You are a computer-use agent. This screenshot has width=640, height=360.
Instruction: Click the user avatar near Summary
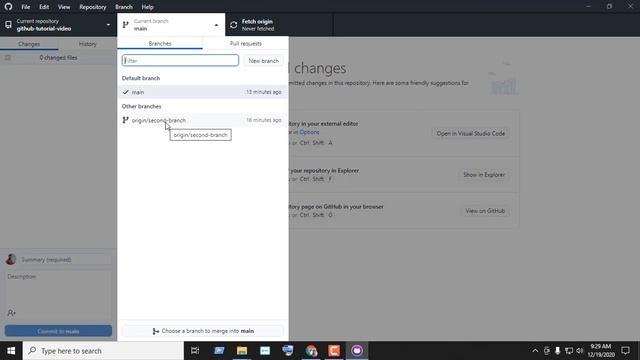[x=11, y=259]
